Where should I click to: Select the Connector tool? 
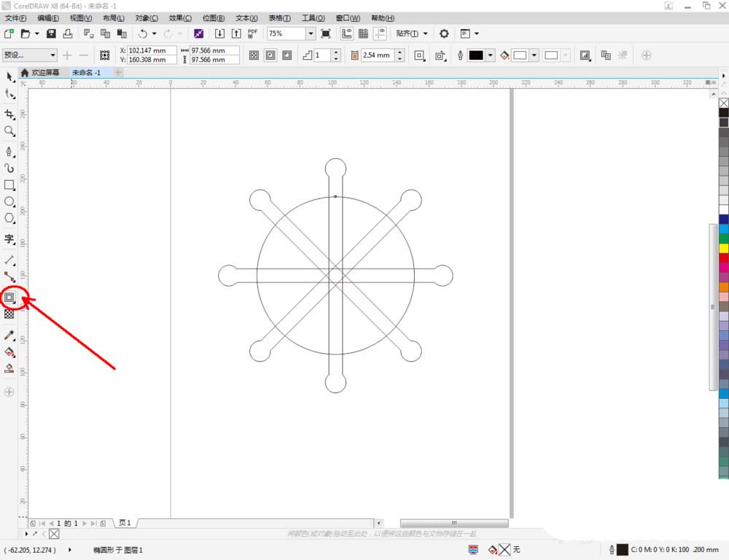[x=9, y=277]
